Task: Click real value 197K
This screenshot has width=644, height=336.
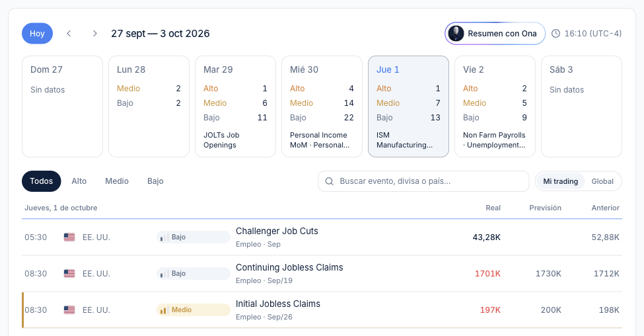Action: click(490, 310)
